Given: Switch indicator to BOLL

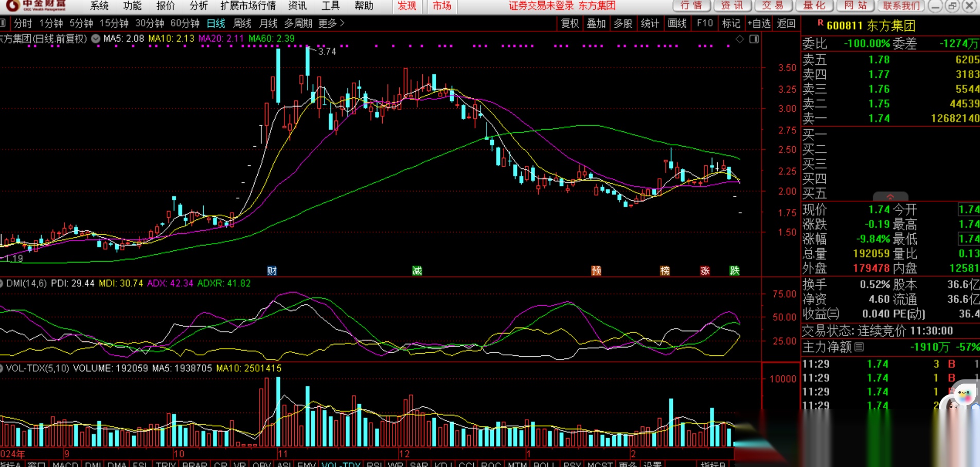Looking at the screenshot, I should click(x=545, y=464).
